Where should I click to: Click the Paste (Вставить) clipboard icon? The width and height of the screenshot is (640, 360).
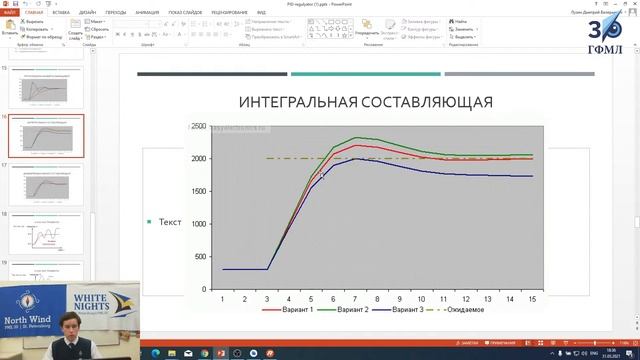click(x=10, y=25)
